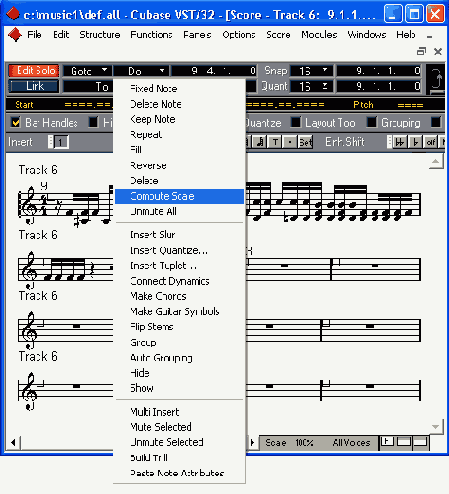This screenshot has width=449, height=494.
Task: Open the Quant value dropdown
Action: (312, 86)
